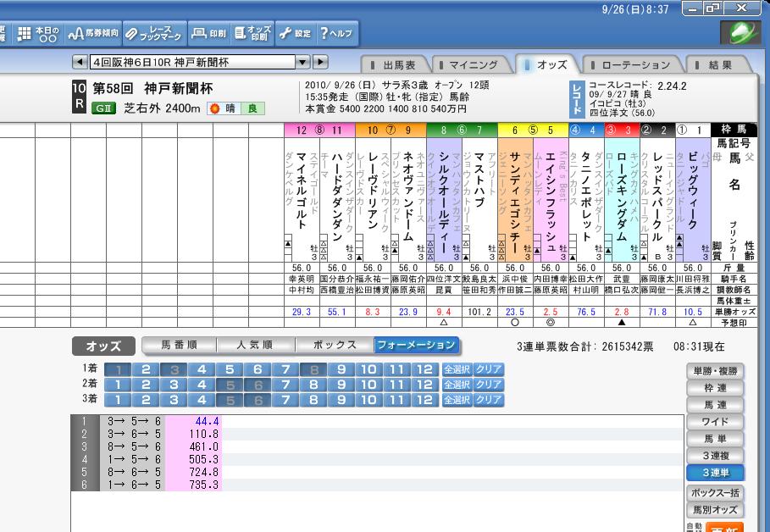
Task: Switch to the ローテーション tab
Action: pos(634,64)
